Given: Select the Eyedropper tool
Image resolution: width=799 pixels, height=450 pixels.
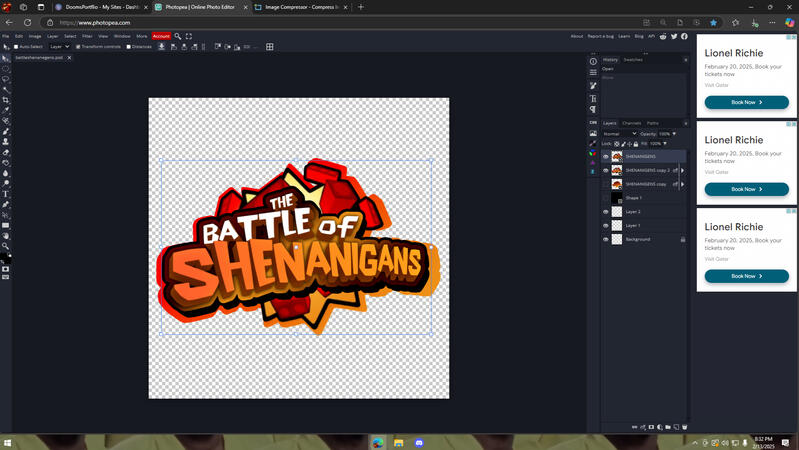Looking at the screenshot, I should (6, 110).
